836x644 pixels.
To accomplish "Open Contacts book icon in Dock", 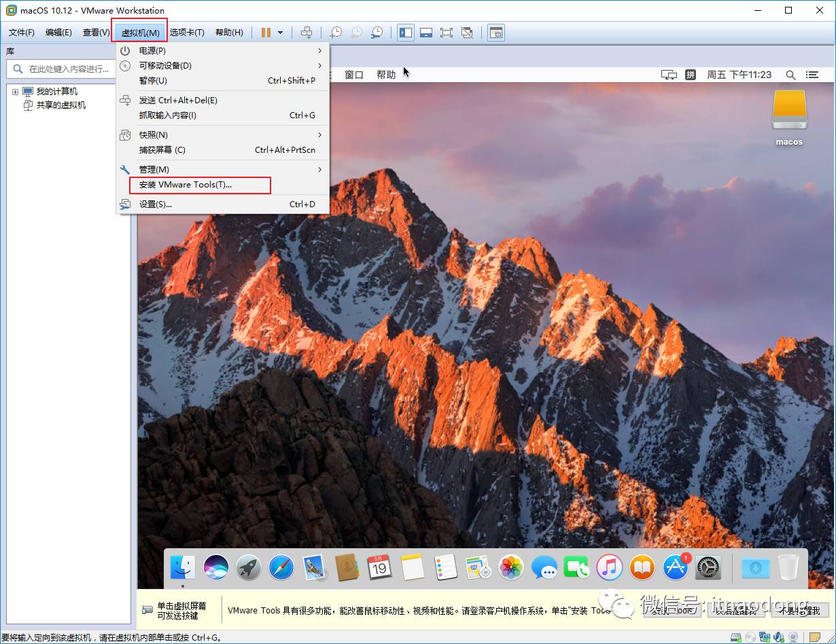I will click(x=347, y=567).
